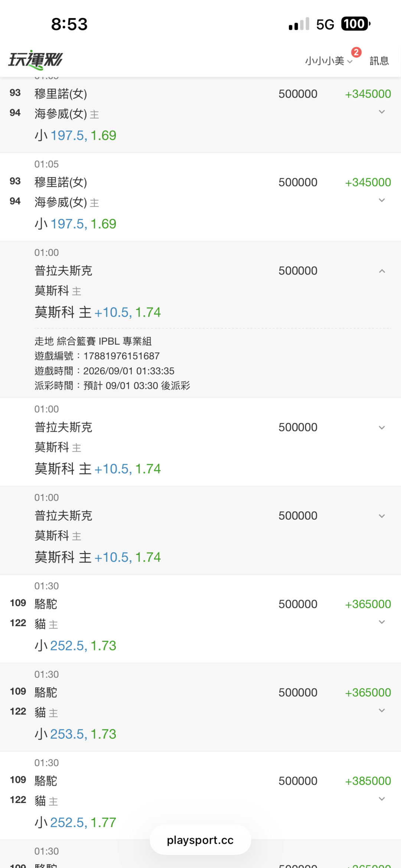Tap the 走地 綜合籃賽 IPBL 專業組 label
401x868 pixels.
(93, 341)
